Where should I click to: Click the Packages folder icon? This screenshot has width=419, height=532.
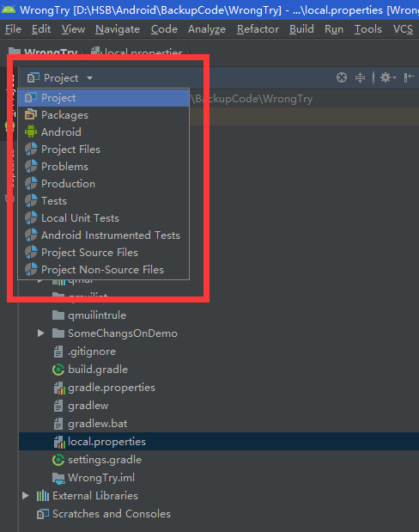point(31,114)
